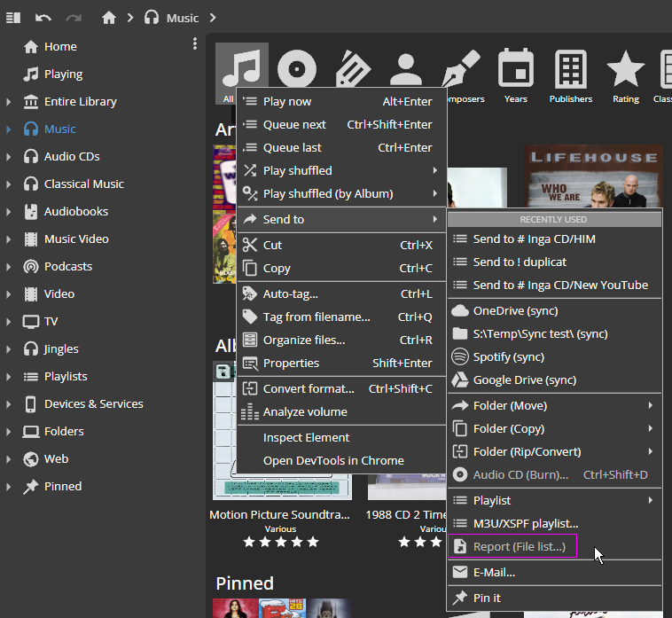Choose Play now from context menu
The width and height of the screenshot is (672, 618).
click(x=287, y=102)
